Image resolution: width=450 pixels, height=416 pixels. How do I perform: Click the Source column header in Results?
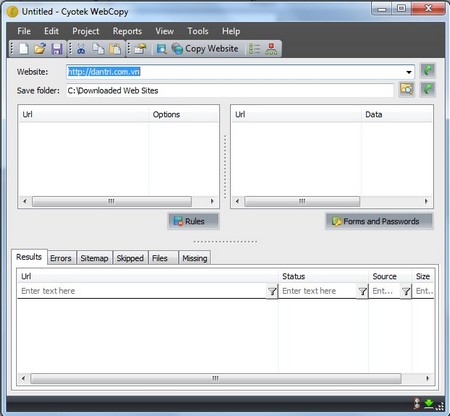pos(390,276)
